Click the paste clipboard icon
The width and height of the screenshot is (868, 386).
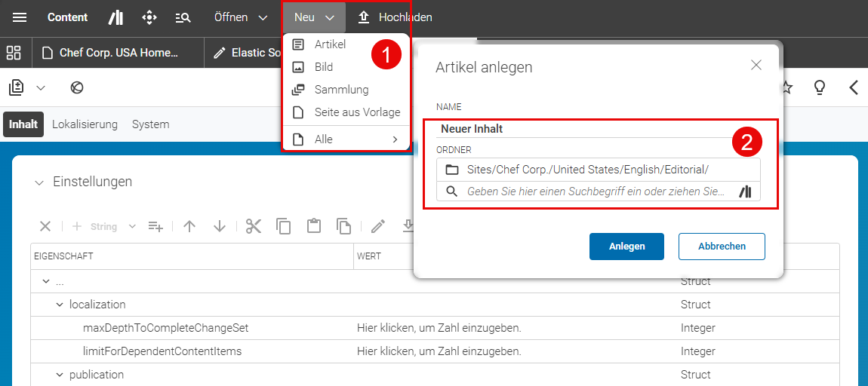[314, 226]
